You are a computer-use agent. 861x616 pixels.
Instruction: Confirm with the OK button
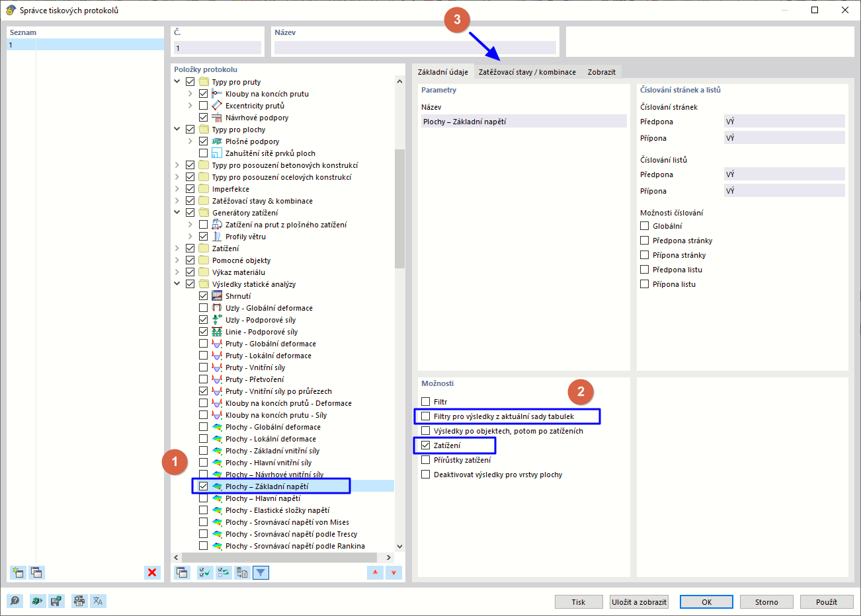point(706,602)
